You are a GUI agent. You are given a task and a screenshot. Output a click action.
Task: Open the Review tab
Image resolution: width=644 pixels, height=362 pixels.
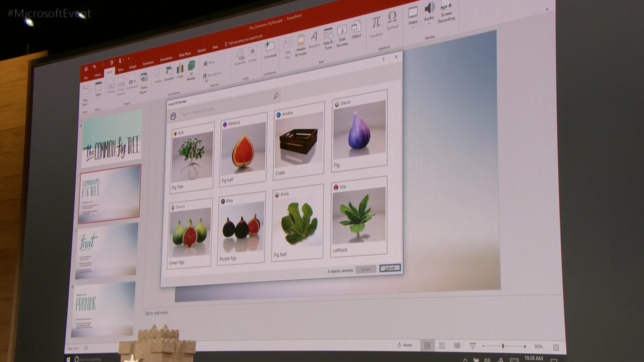coord(201,50)
